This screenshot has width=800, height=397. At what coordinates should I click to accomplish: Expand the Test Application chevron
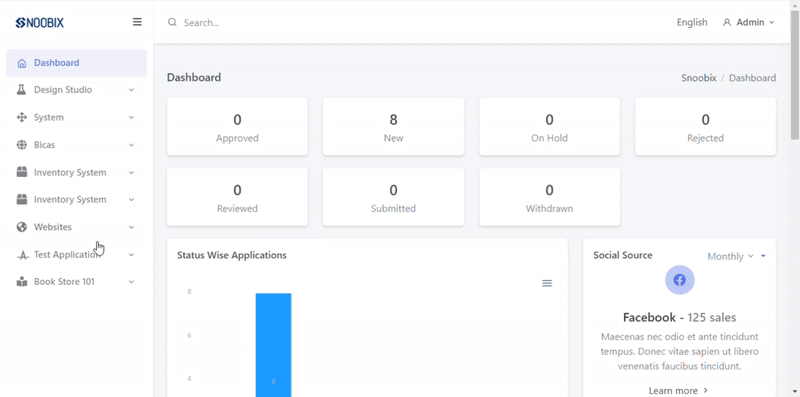pos(131,255)
